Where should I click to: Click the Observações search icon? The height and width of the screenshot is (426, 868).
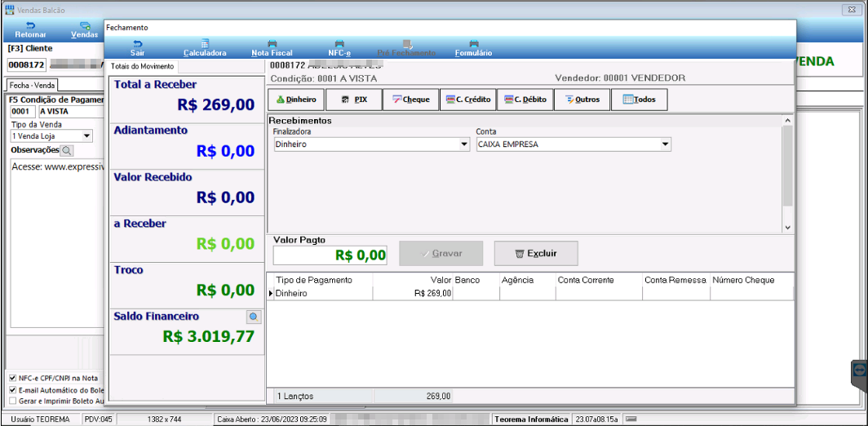coord(66,150)
